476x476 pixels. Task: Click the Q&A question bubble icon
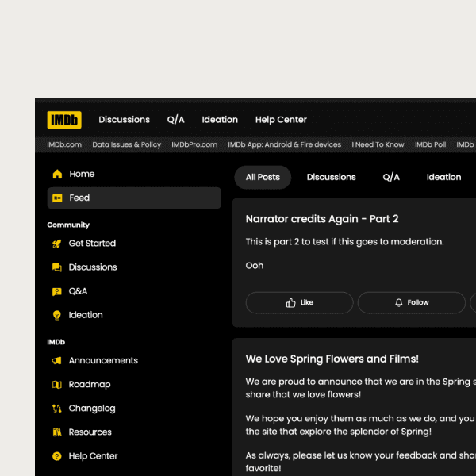pyautogui.click(x=57, y=291)
